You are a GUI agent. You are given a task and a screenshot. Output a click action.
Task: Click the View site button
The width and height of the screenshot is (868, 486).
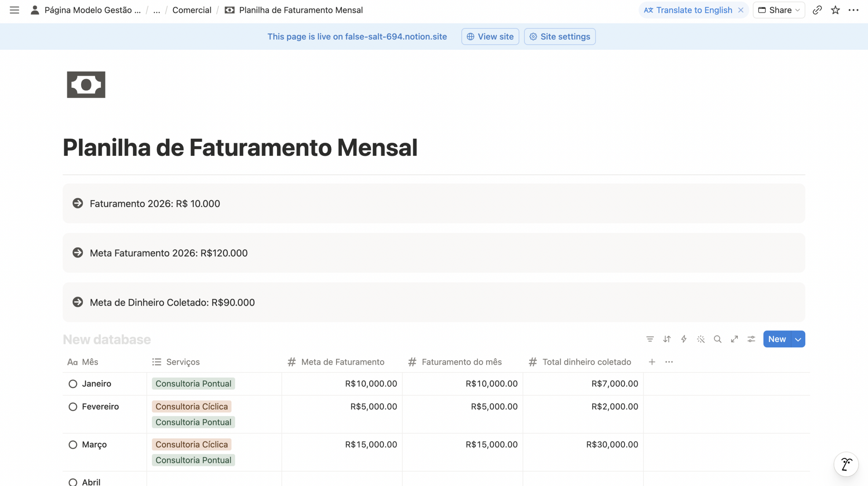click(490, 37)
